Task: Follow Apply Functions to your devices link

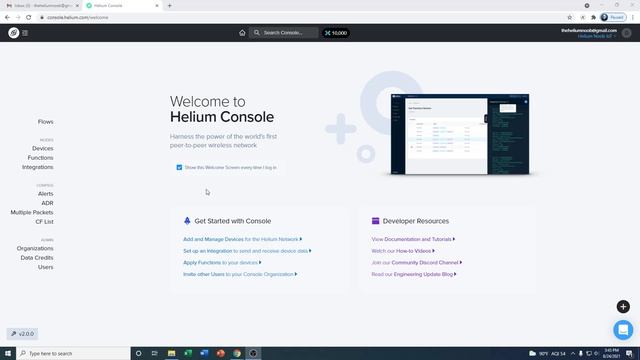Action: pyautogui.click(x=222, y=262)
